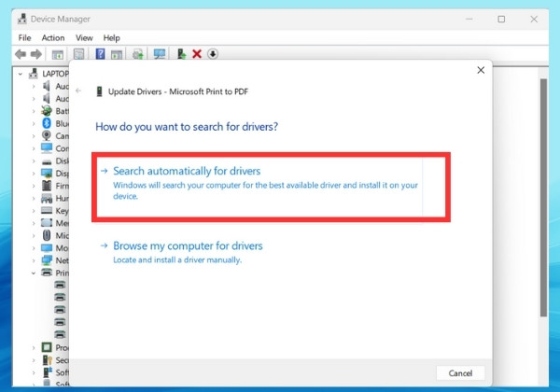Viewport: 560px width, 392px height.
Task: Collapse the Print queues node
Action: pyautogui.click(x=34, y=273)
